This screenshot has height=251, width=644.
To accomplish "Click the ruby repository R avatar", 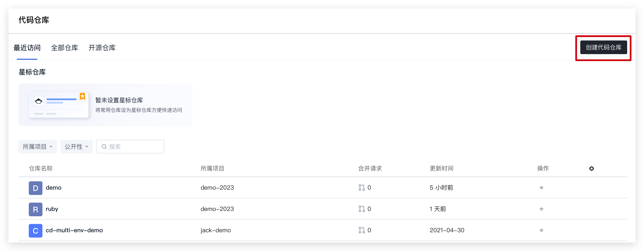I will click(x=36, y=209).
